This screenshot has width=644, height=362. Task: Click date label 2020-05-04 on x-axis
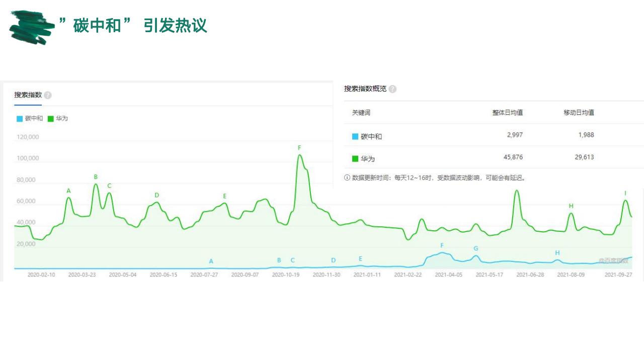(123, 275)
